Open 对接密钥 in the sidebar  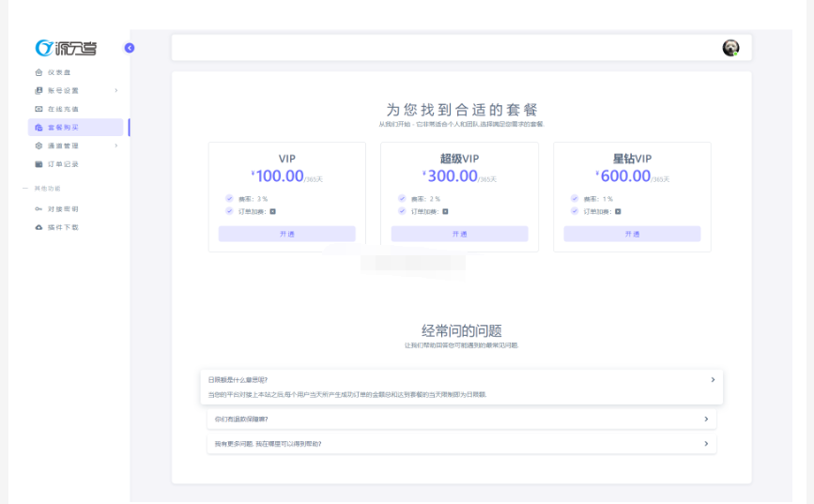(x=76, y=208)
